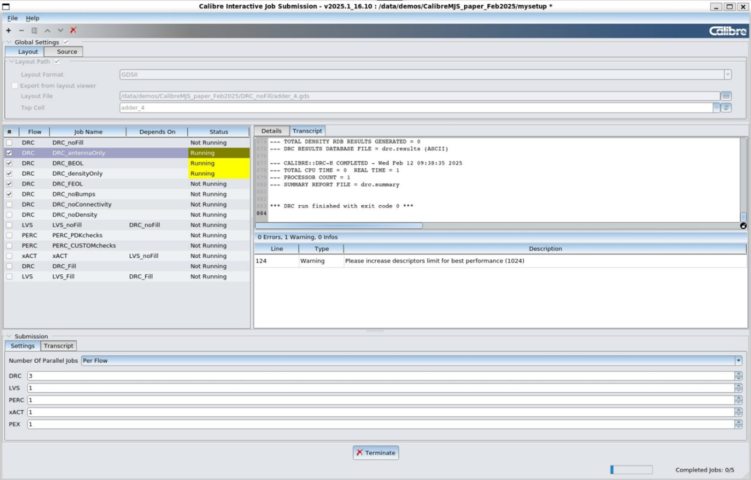Open the Top Cell dropdown arrow

[x=717, y=108]
